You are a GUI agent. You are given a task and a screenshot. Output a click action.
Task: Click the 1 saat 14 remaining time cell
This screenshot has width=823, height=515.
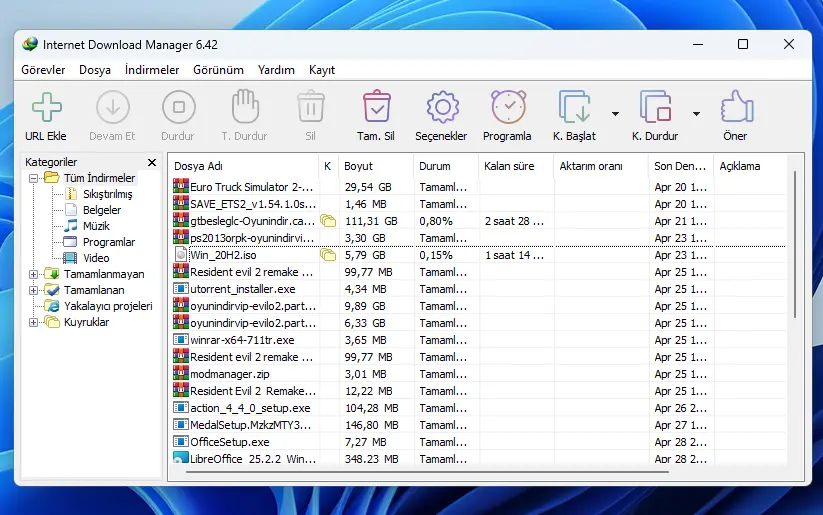[514, 255]
